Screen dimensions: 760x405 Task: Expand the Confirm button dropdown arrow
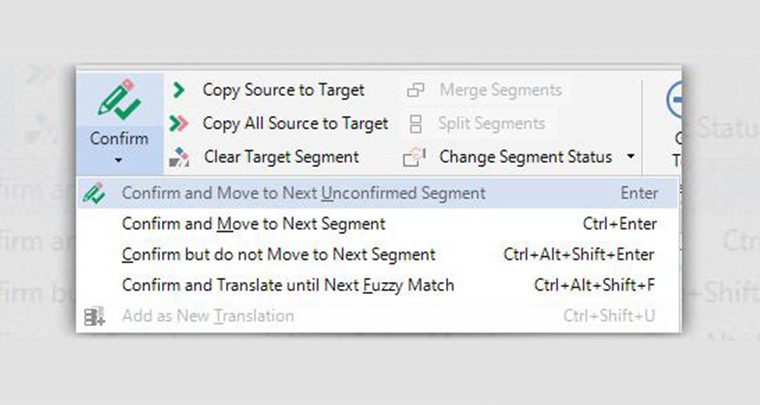(119, 160)
